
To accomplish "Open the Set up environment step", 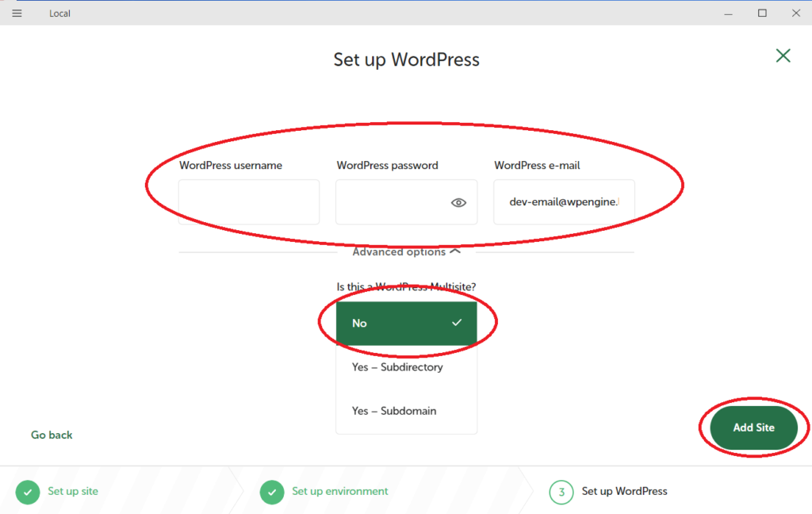I will click(339, 491).
